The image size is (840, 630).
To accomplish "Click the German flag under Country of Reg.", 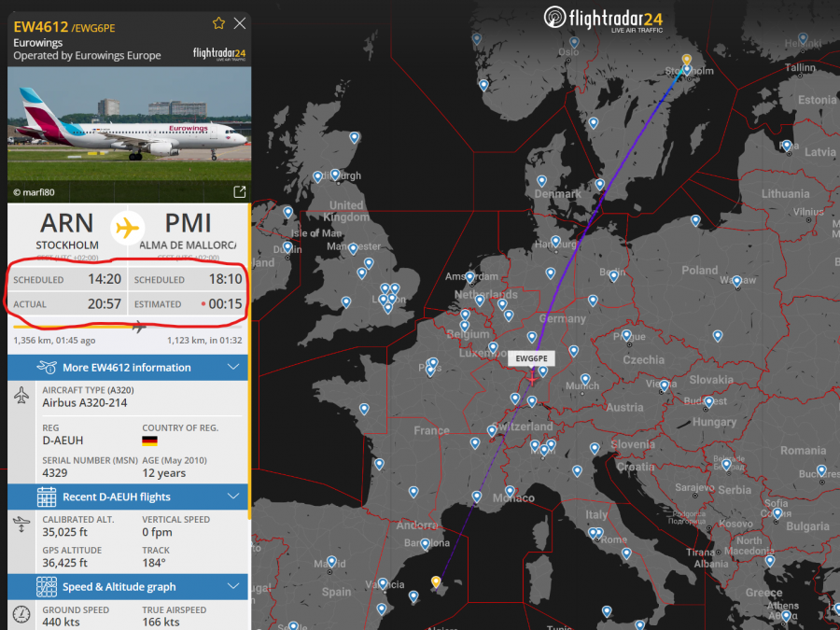I will pos(149,441).
